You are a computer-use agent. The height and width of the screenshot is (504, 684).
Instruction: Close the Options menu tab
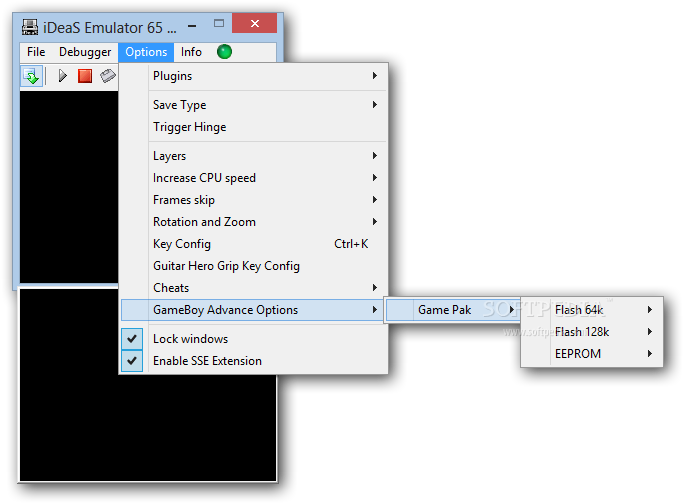(146, 52)
